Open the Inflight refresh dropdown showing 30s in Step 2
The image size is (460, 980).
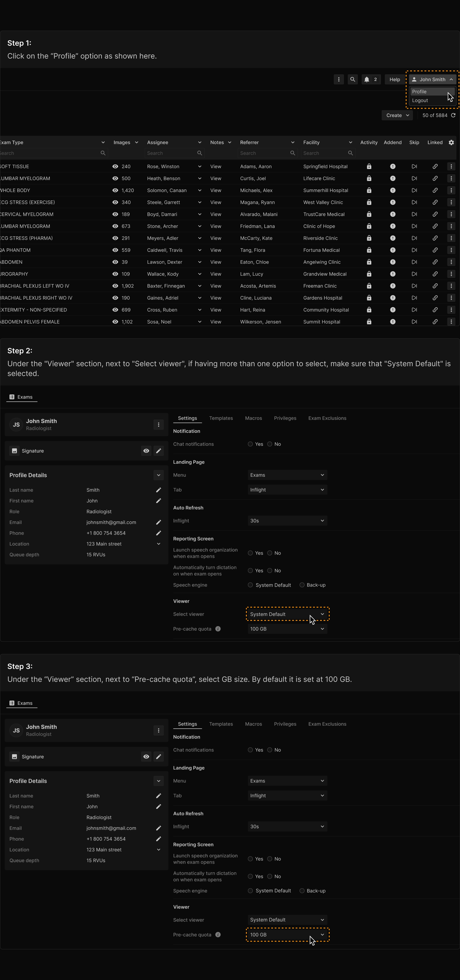pos(287,521)
